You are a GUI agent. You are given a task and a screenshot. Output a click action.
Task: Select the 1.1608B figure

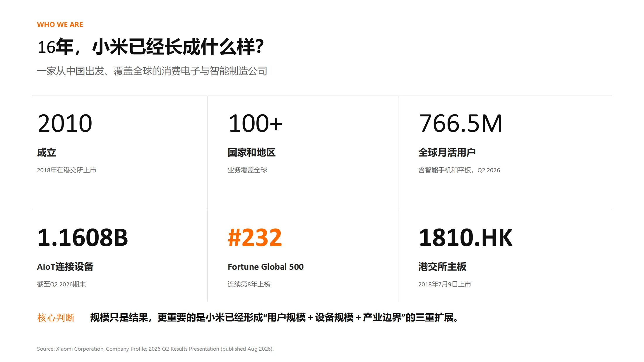tap(83, 237)
